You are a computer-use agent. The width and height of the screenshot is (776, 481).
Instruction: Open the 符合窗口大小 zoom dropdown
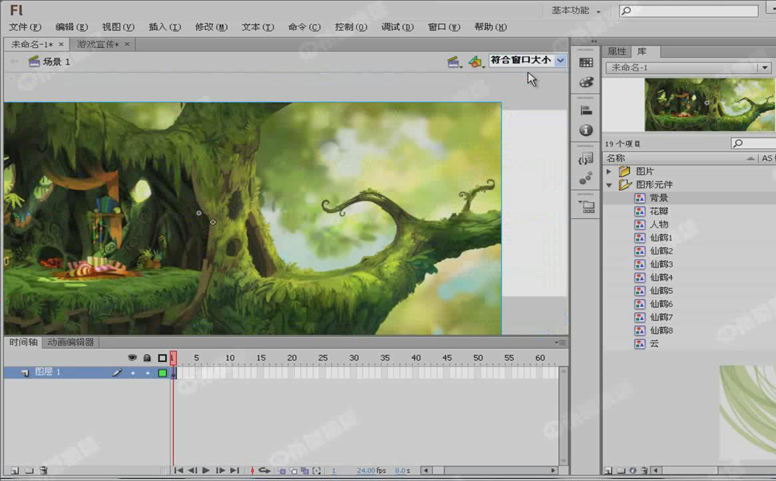coord(560,61)
